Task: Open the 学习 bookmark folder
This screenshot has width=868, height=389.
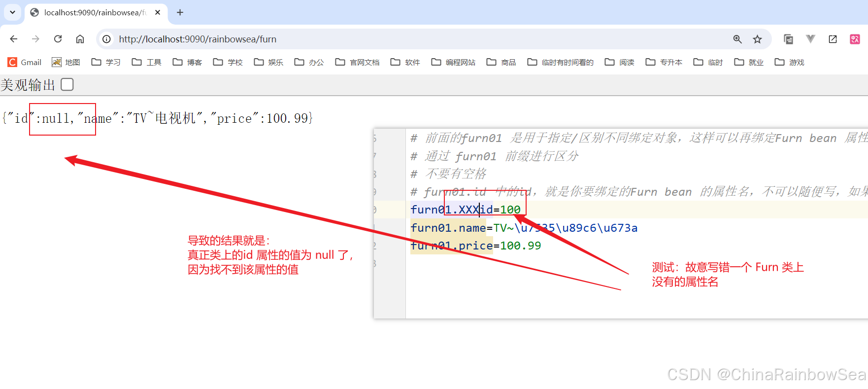Action: 106,62
